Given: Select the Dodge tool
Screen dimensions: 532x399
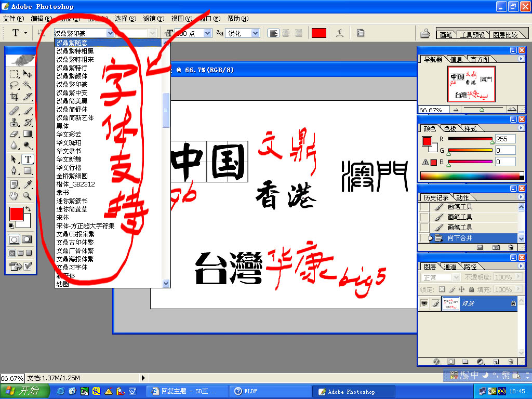Looking at the screenshot, I should click(x=27, y=145).
